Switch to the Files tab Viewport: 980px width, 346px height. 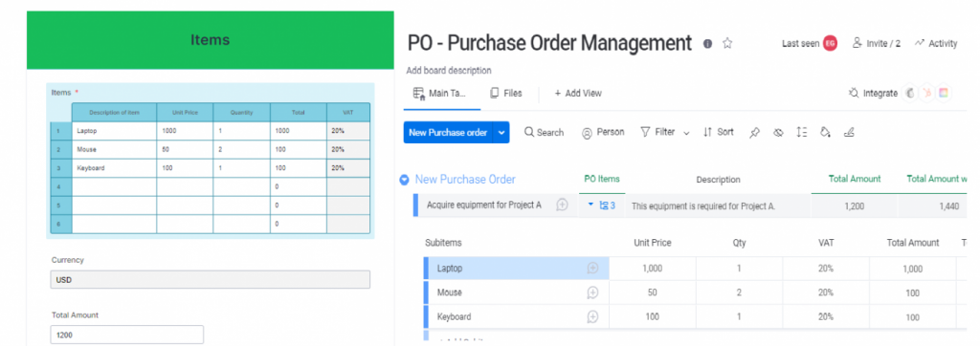click(505, 93)
